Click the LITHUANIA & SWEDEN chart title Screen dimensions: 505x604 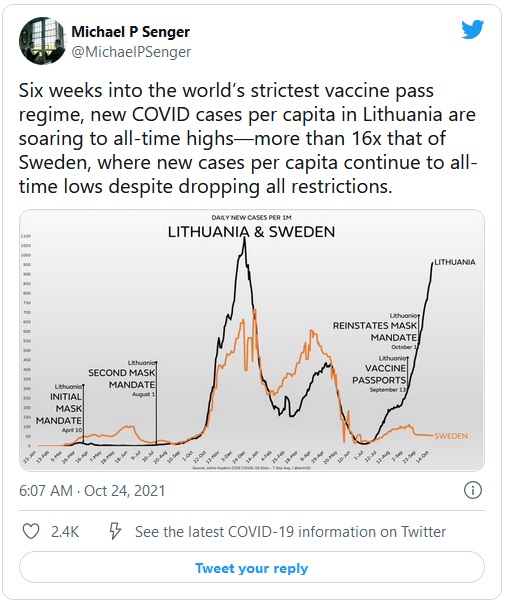pos(252,232)
